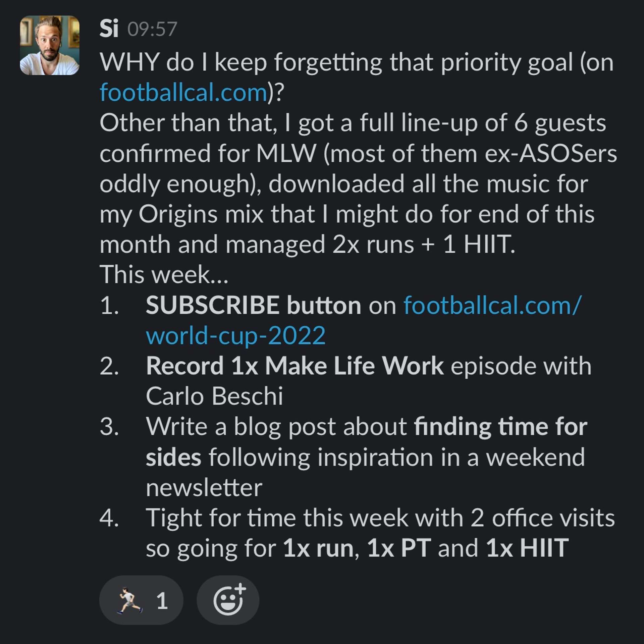Viewport: 644px width, 644px height.
Task: Click the bold 1x HIIT text
Action: point(527,548)
